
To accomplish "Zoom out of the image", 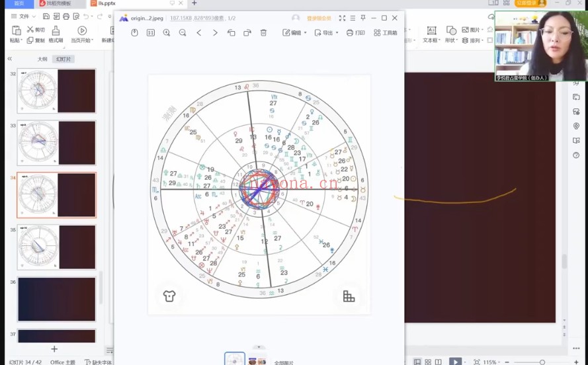I will [x=183, y=33].
